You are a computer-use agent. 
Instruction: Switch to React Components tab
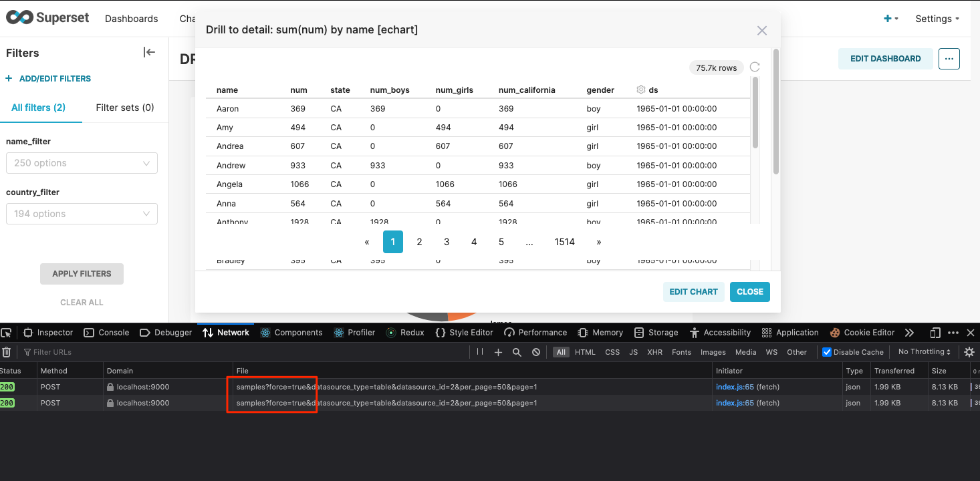291,333
